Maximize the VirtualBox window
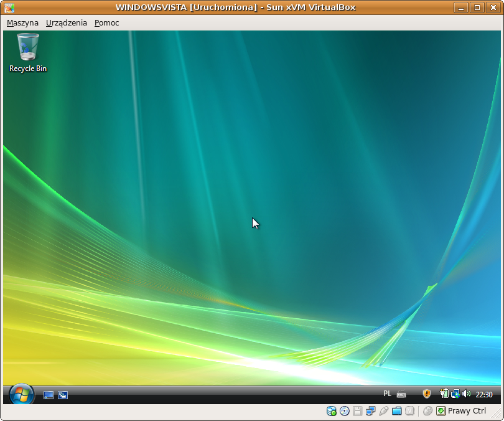The height and width of the screenshot is (421, 504). [477, 7]
